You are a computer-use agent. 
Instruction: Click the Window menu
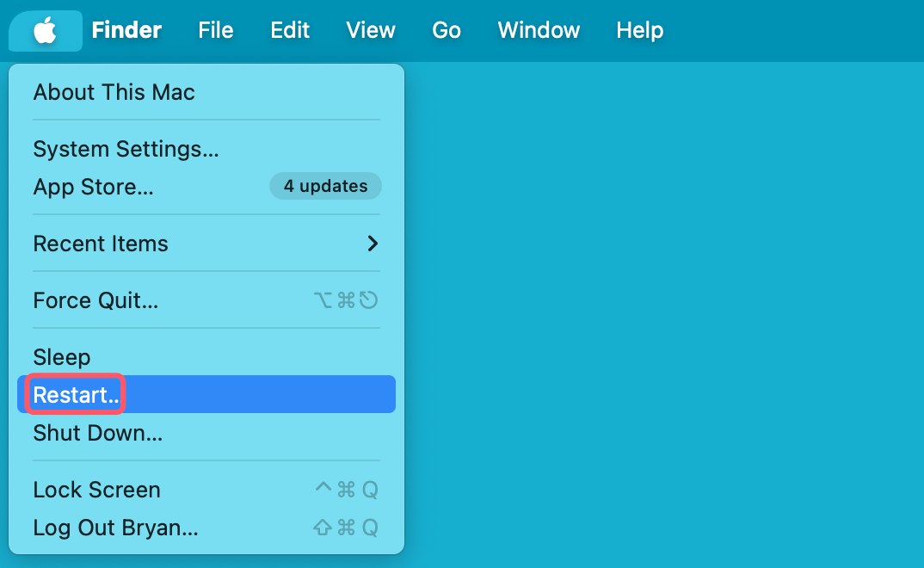tap(538, 30)
